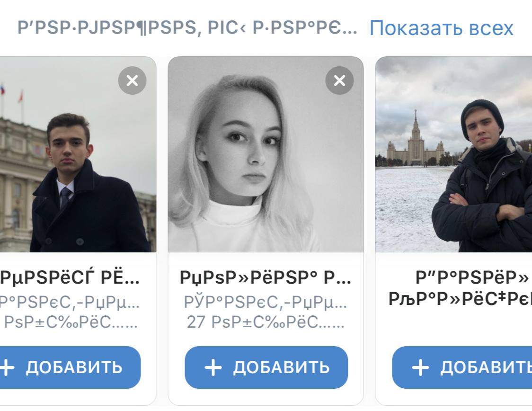Viewport: 532px width, 411px height.
Task: Open profile name under first photo
Action: 70,277
